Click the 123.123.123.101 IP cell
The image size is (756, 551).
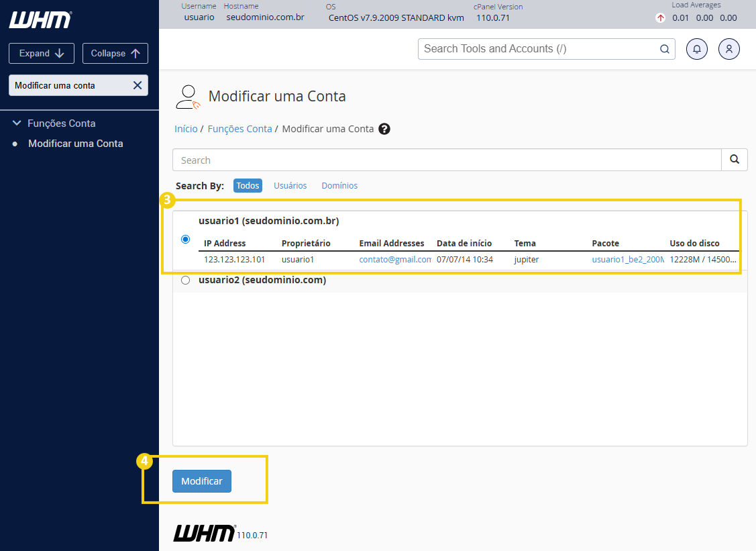[x=234, y=260]
